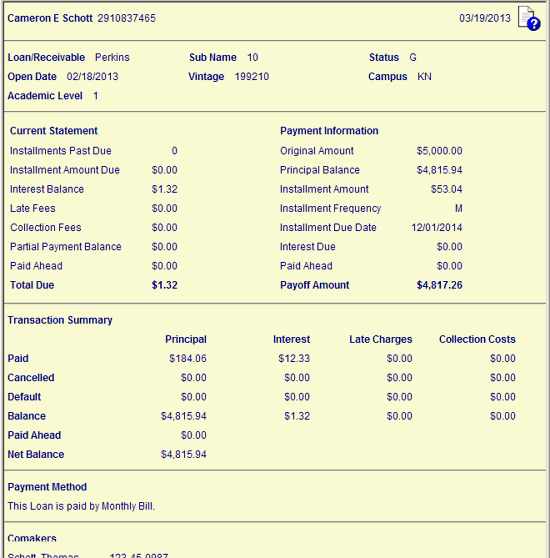Select the Payoff Amount $4,817.26

(439, 285)
